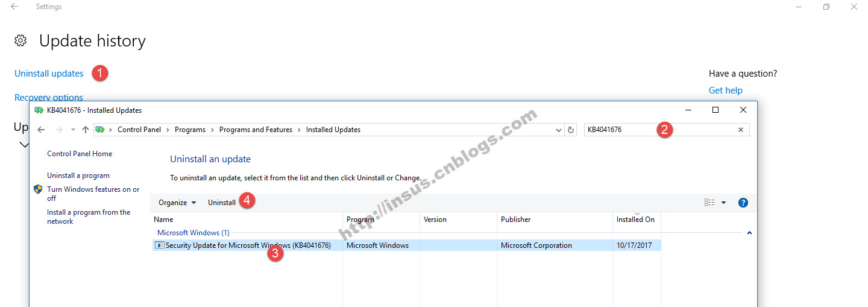Click the Installed Updates title bar icon
Image resolution: width=868 pixels, height=307 pixels.
[39, 110]
